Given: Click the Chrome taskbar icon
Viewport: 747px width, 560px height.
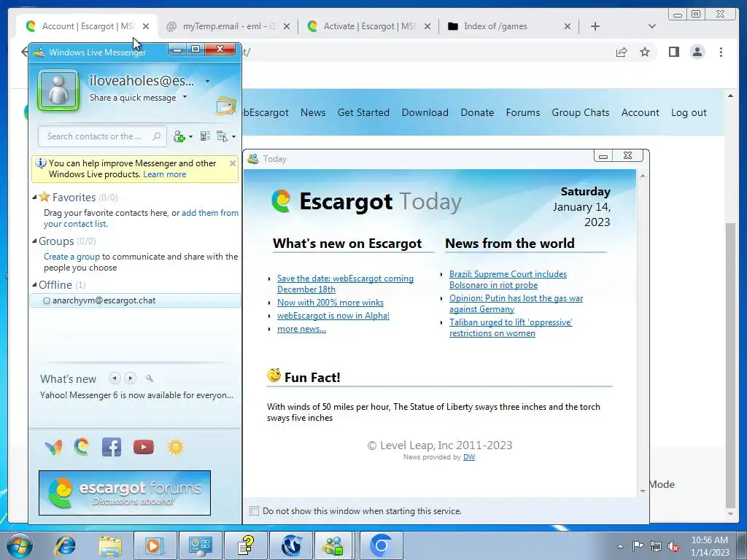Looking at the screenshot, I should (x=380, y=545).
